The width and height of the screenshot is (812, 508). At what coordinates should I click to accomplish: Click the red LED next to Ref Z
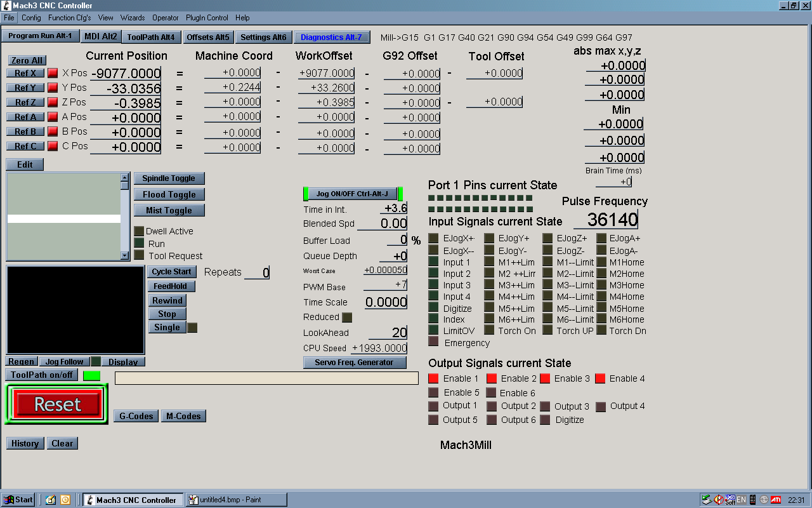coord(53,102)
